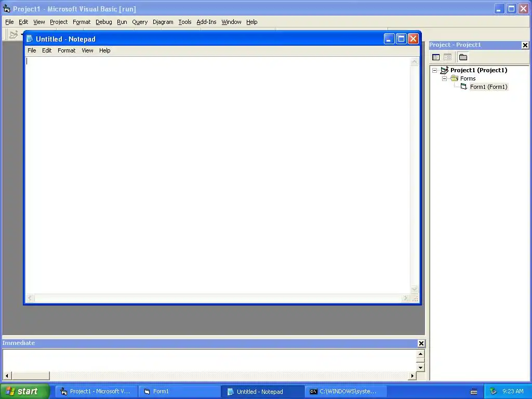Image resolution: width=532 pixels, height=399 pixels.
Task: Select the Forms folder in project tree
Action: click(468, 79)
